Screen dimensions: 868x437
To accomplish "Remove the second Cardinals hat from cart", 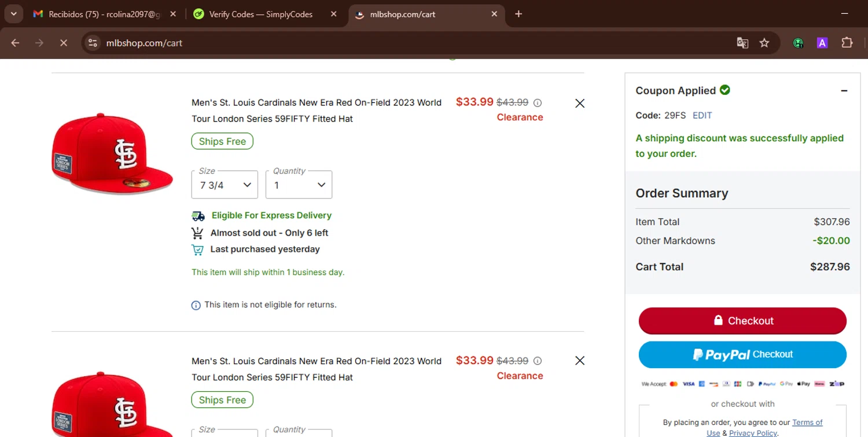I will pyautogui.click(x=579, y=361).
